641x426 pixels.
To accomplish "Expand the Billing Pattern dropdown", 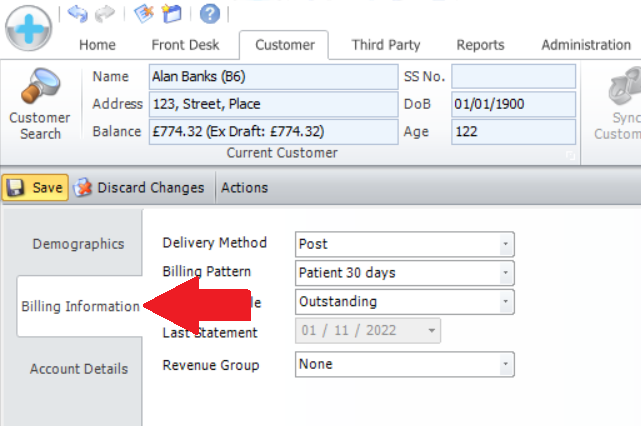I will [x=505, y=272].
